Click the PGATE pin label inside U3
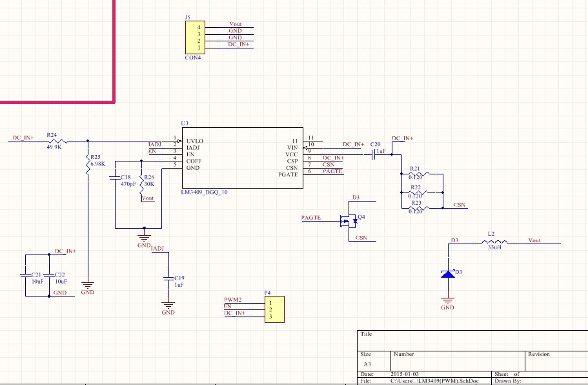Viewport: 588px width, 385px height. [x=288, y=175]
